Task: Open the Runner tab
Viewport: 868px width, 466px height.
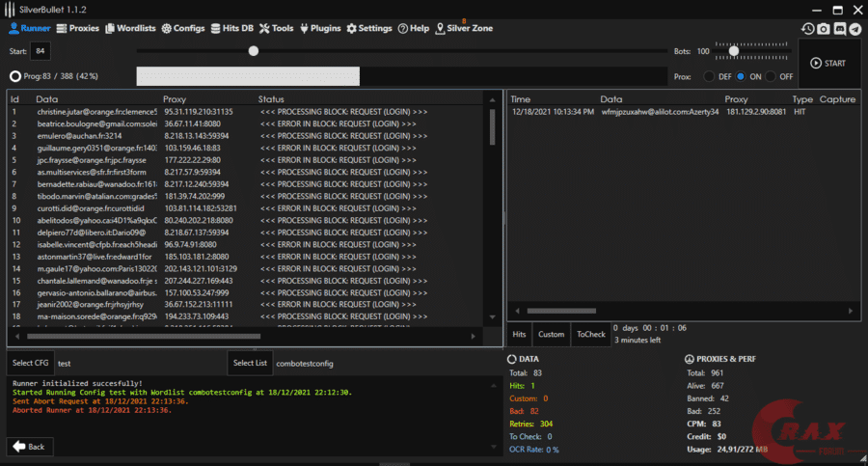Action: pyautogui.click(x=29, y=28)
